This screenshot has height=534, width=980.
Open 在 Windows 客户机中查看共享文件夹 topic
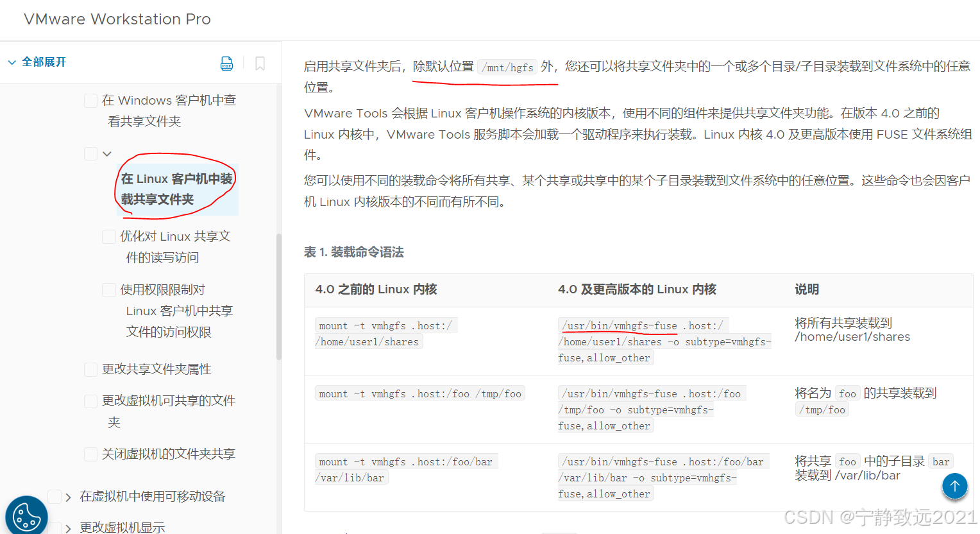point(169,111)
